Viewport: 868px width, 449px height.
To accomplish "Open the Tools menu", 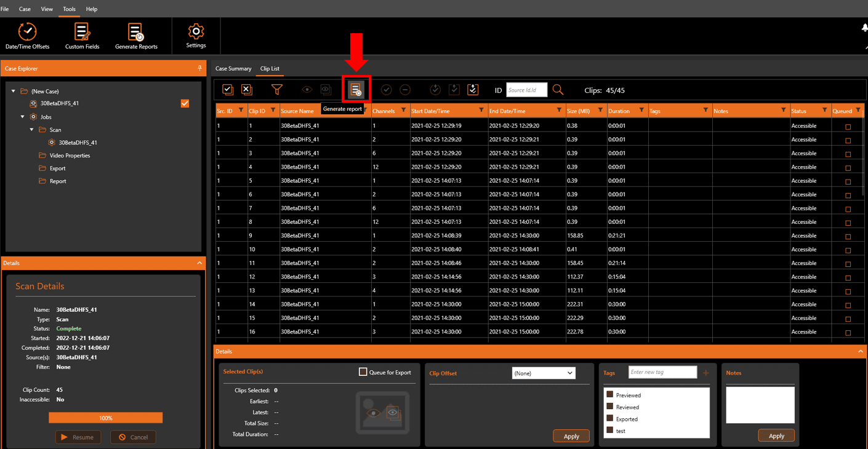I will point(69,9).
